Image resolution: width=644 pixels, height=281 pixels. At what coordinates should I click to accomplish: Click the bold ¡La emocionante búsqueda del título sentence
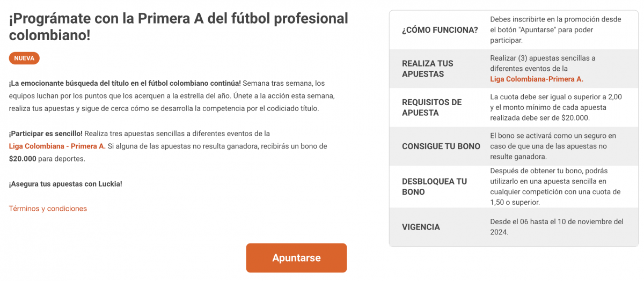(x=125, y=83)
